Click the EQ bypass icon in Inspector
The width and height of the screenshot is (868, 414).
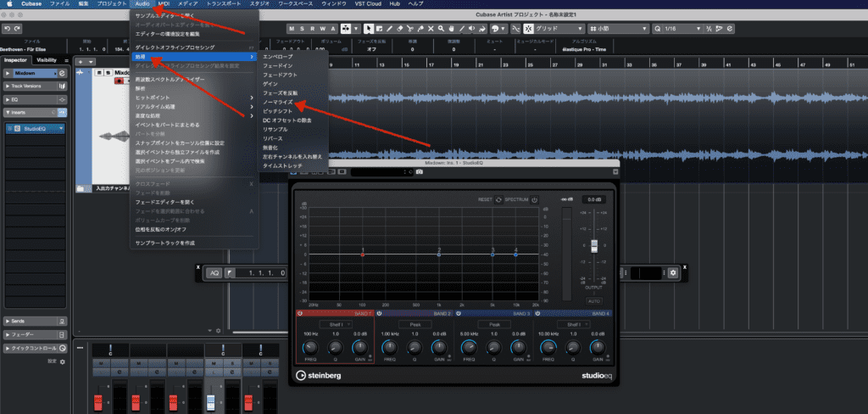tap(62, 100)
